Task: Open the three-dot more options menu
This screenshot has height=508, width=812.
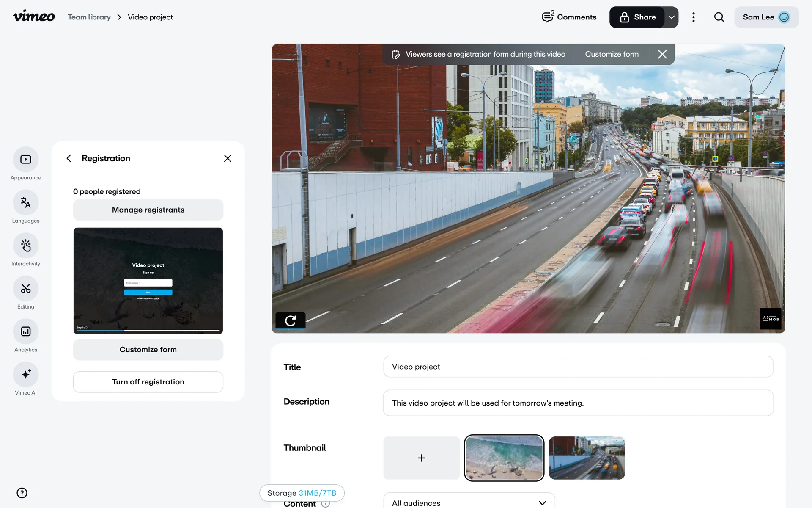Action: pyautogui.click(x=693, y=17)
